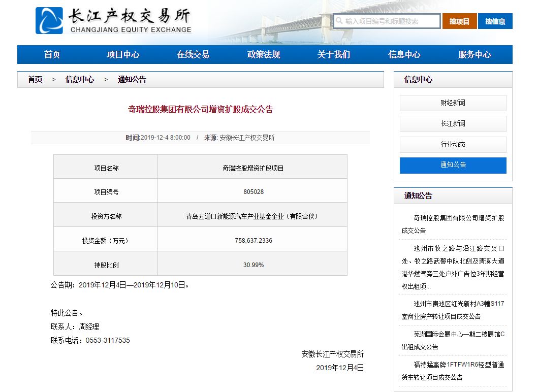Open the 池州市贵池区红光新村 property transfer notice

(x=453, y=310)
